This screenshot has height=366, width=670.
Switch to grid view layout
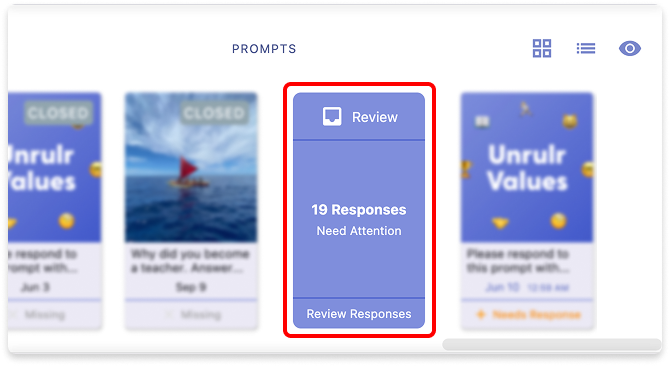542,48
